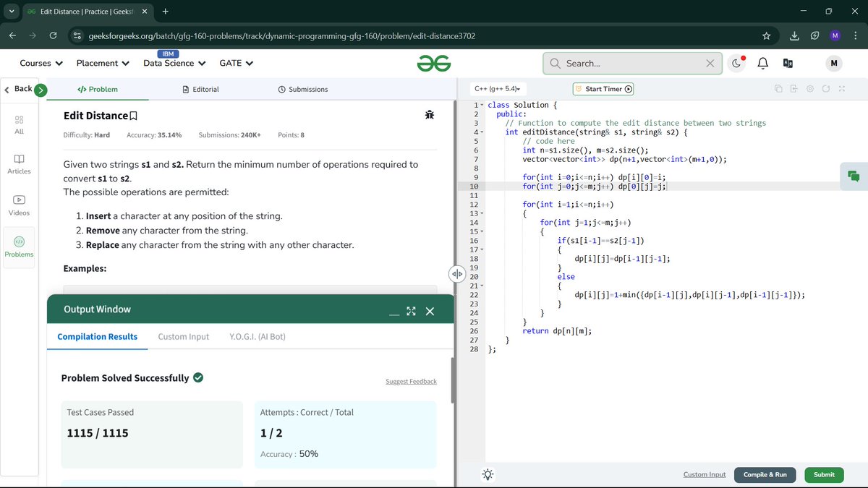Open the notifications bell

coord(762,64)
